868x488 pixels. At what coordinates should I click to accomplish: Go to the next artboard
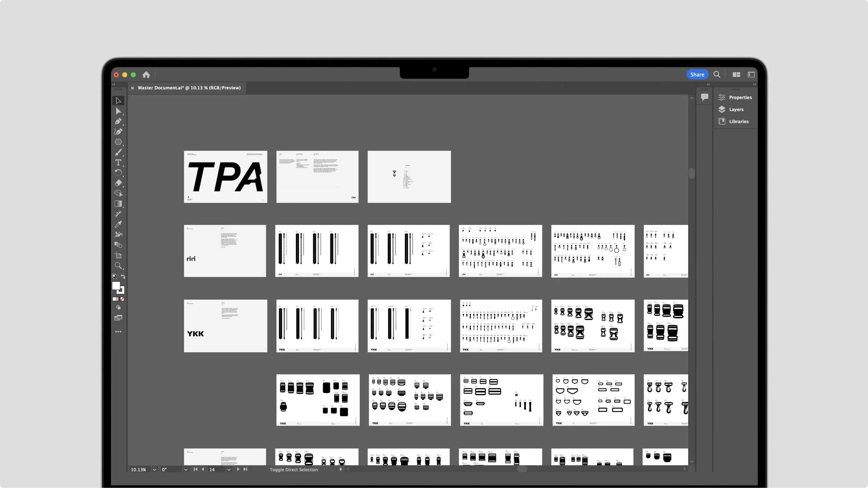click(x=238, y=469)
